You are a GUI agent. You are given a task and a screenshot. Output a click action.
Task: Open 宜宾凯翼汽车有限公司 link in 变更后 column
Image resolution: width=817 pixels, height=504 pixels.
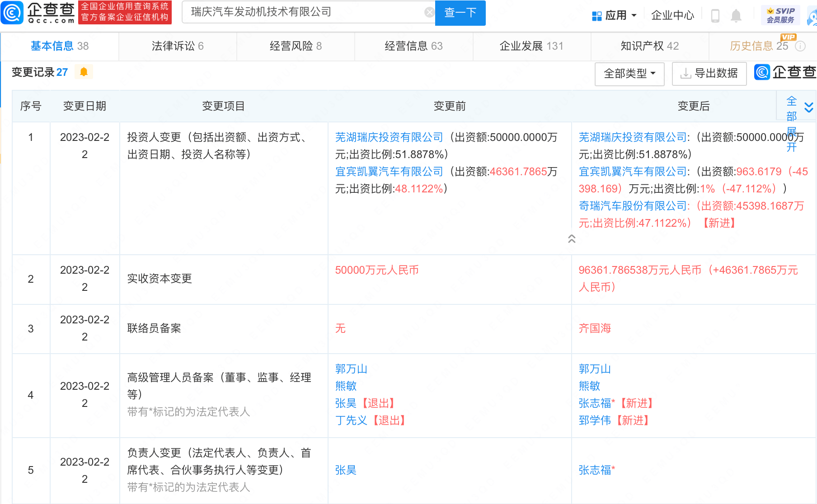click(x=633, y=172)
